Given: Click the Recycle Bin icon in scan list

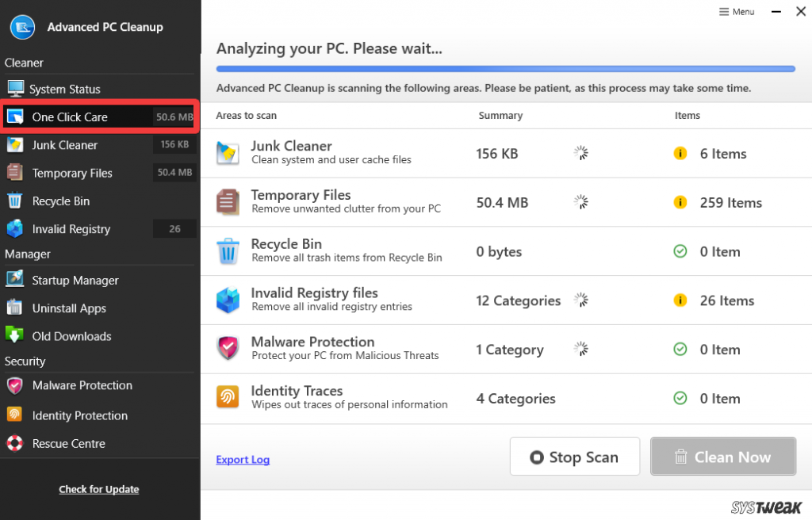Looking at the screenshot, I should (228, 251).
